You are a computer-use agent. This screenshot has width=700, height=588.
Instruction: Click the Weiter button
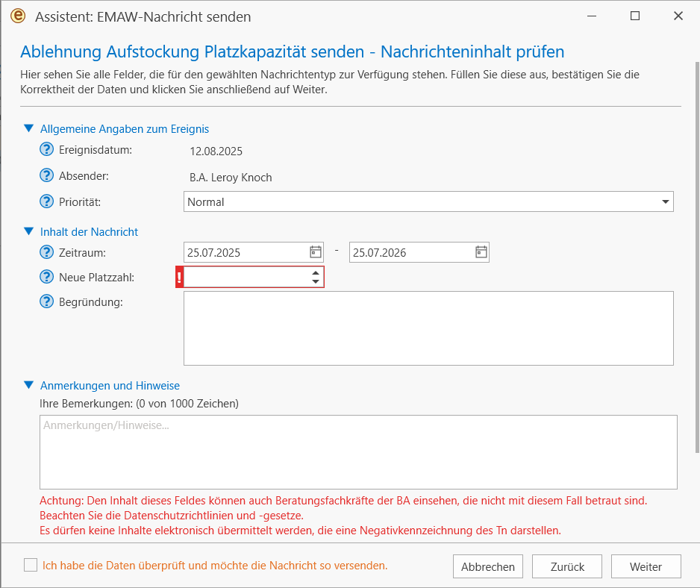click(646, 566)
